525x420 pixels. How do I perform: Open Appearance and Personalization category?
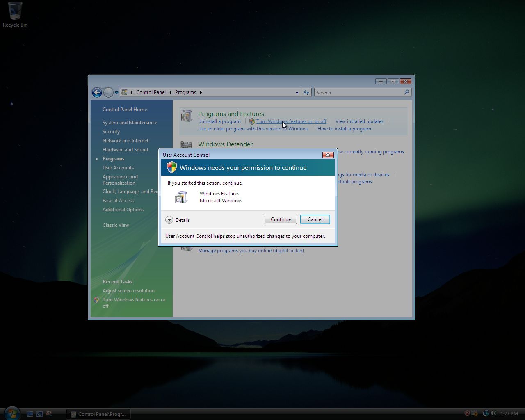[x=120, y=180]
